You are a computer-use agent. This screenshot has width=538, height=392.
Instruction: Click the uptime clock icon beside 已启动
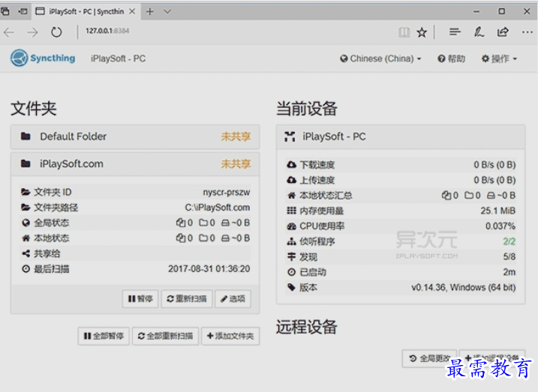(291, 272)
